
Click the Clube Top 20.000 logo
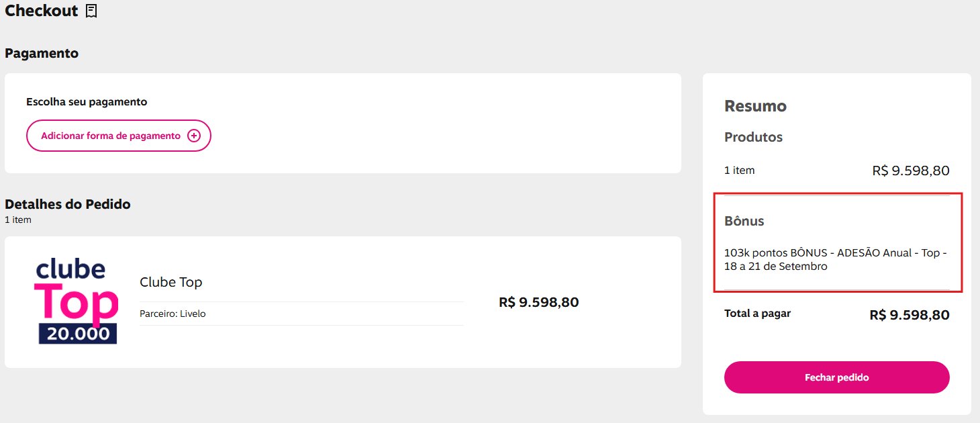[77, 302]
